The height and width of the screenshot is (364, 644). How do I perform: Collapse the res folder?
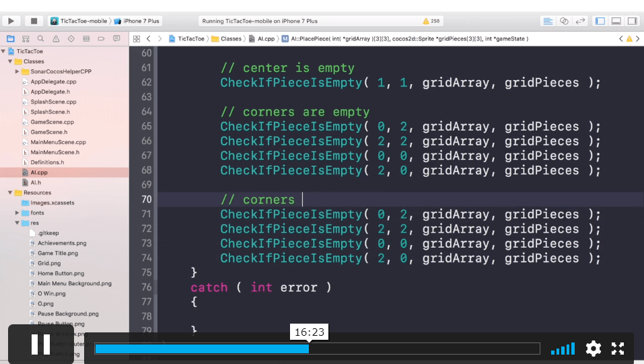[x=17, y=223]
